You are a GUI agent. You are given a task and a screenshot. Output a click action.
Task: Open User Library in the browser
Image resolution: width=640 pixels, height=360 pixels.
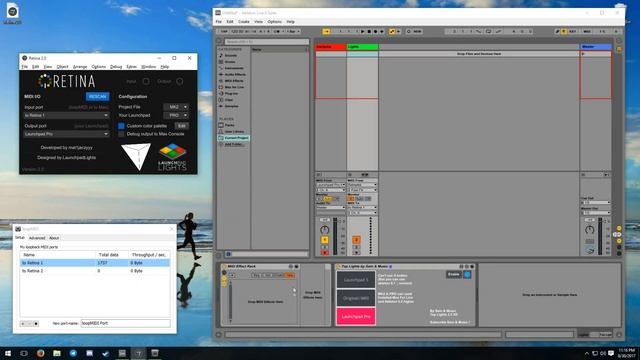tap(234, 132)
